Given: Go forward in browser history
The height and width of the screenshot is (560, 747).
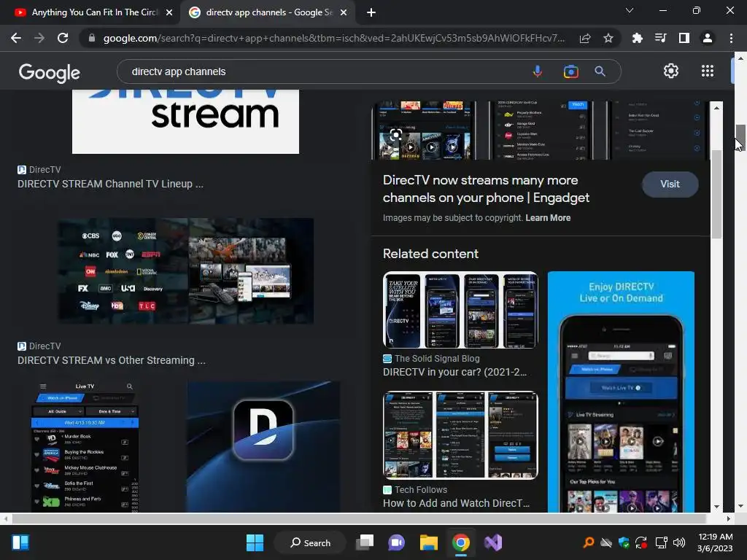Looking at the screenshot, I should tap(39, 38).
